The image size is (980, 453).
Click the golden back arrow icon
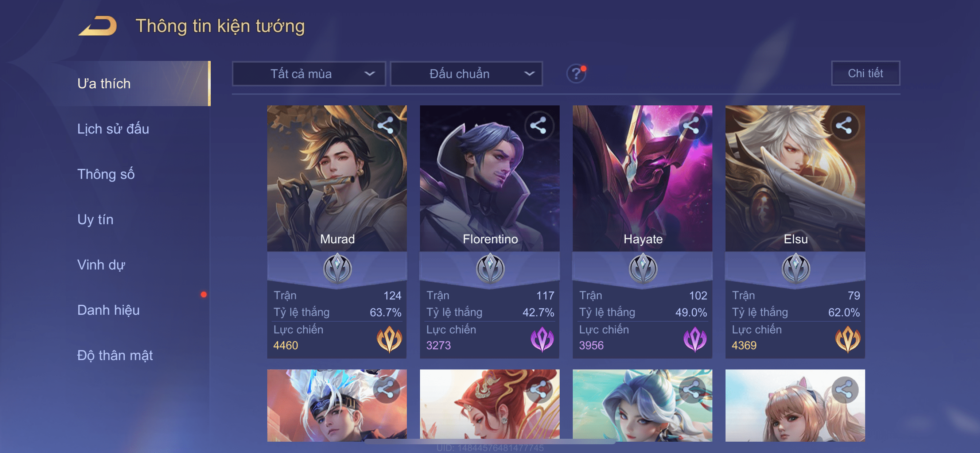pyautogui.click(x=98, y=26)
